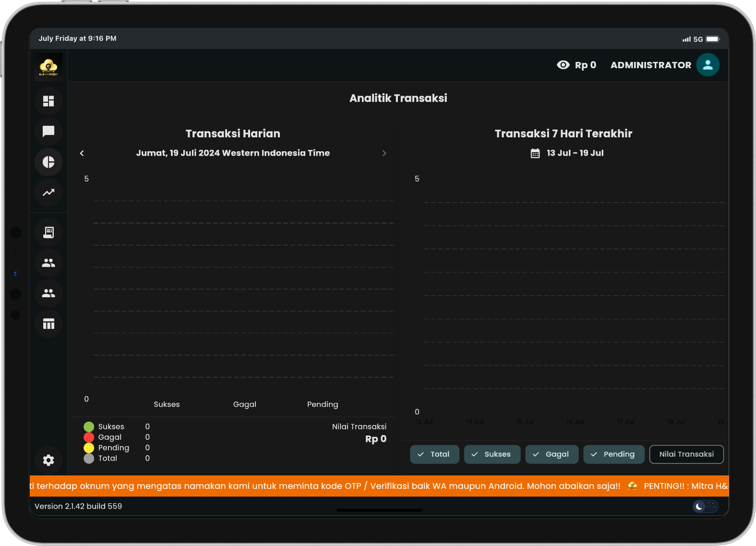756x546 pixels.
Task: Open the chat messages sidebar icon
Action: pos(48,132)
